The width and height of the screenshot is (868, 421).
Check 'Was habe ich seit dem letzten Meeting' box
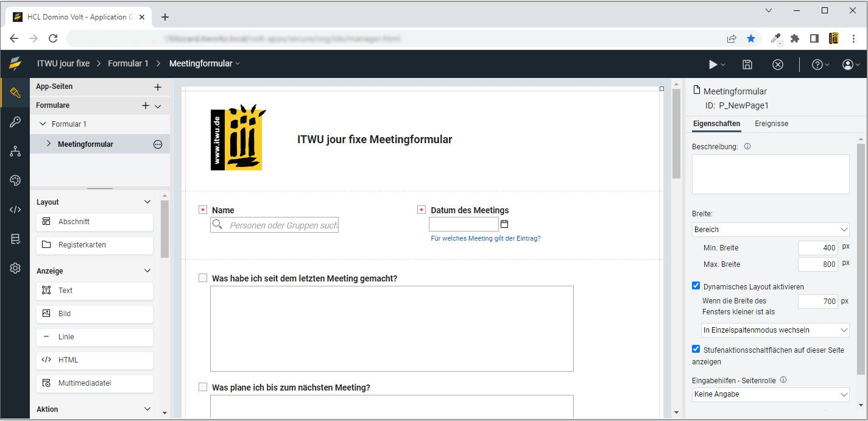(x=203, y=278)
